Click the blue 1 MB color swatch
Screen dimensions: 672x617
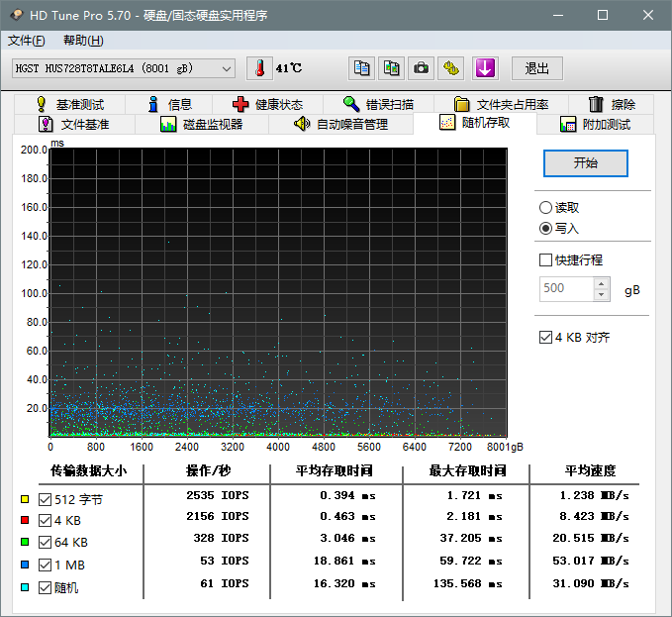tap(25, 565)
